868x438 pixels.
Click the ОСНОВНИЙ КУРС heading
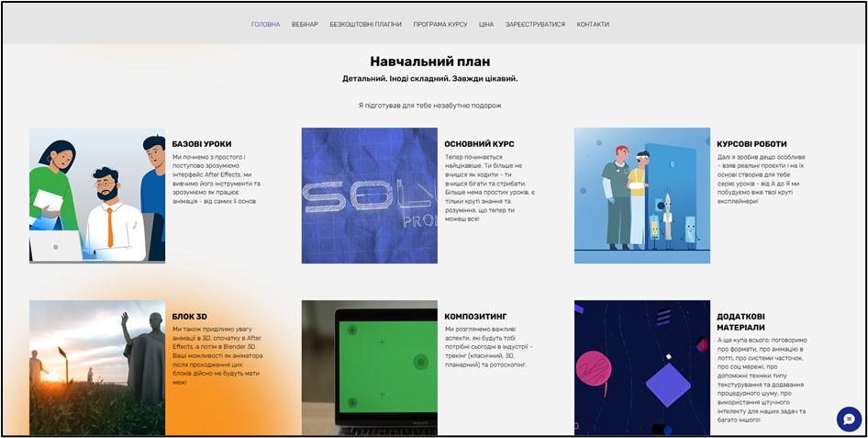click(479, 144)
